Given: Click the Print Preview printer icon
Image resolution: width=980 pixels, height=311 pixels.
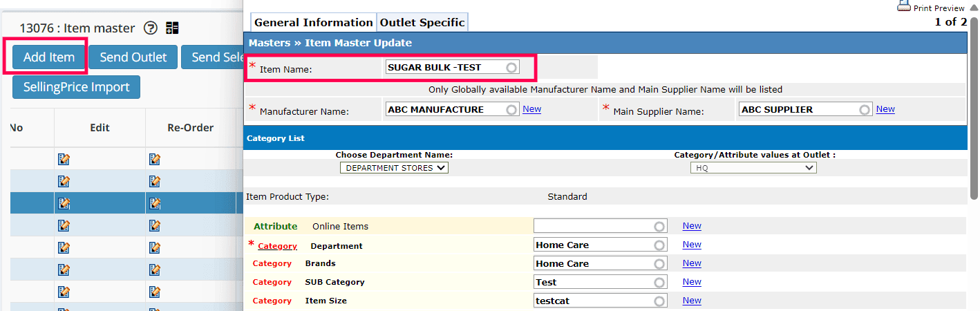Looking at the screenshot, I should coord(904,6).
